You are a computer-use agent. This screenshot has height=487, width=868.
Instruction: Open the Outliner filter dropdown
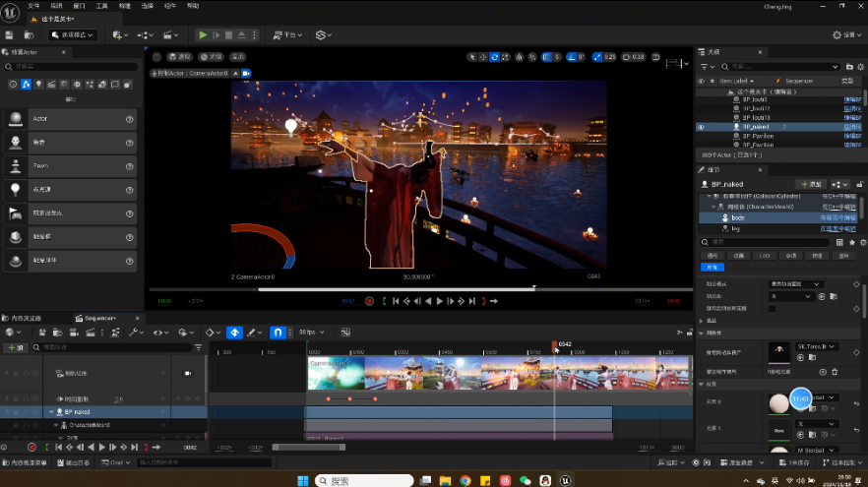708,67
